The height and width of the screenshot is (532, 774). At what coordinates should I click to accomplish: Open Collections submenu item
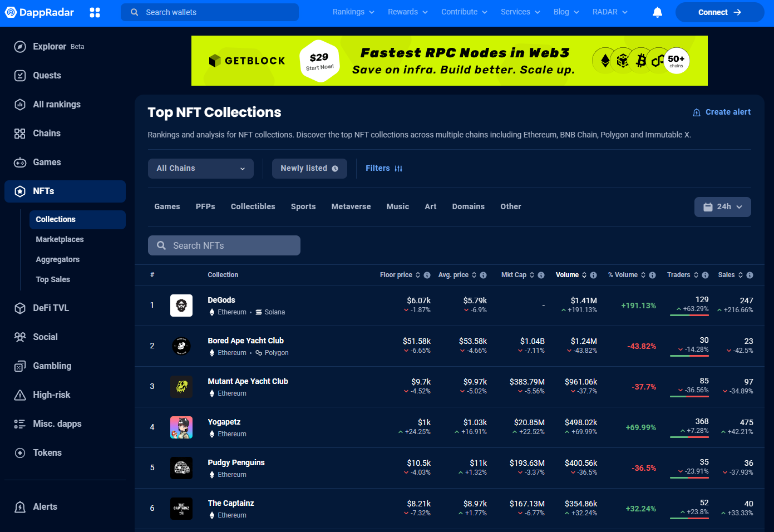[x=77, y=219]
